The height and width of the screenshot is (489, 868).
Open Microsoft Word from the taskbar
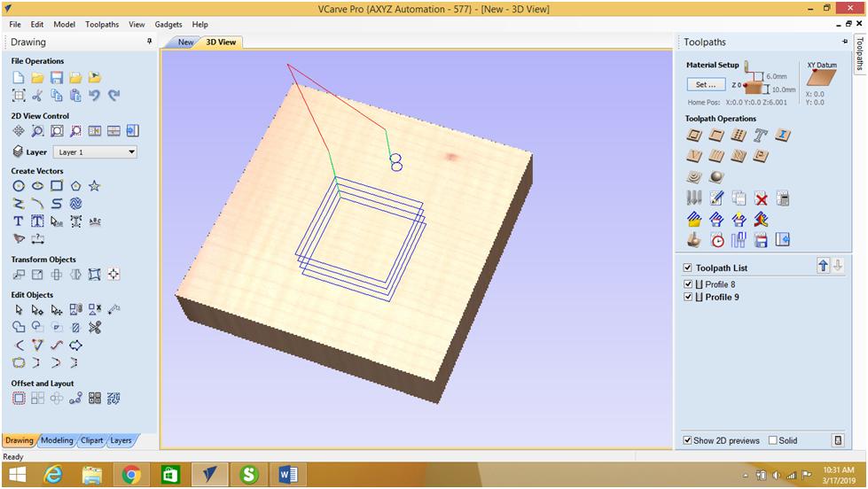click(288, 475)
